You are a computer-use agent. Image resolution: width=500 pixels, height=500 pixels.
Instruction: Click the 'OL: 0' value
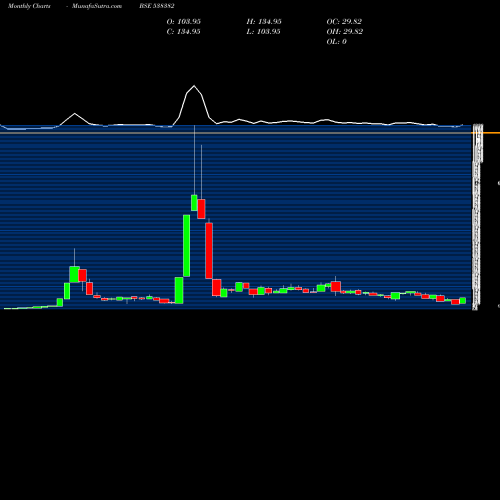pos(337,41)
